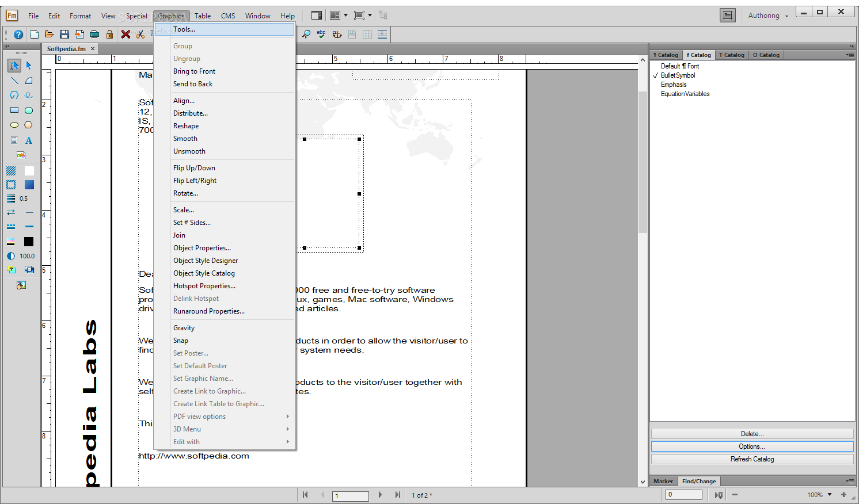This screenshot has height=504, width=859.
Task: Select the checked BulletSymbol format
Action: [x=678, y=75]
